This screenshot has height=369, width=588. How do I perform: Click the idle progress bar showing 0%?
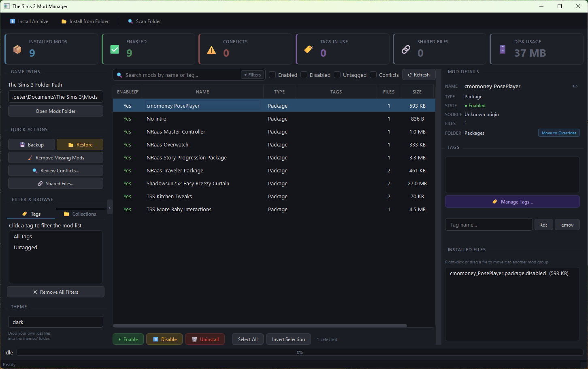point(300,352)
